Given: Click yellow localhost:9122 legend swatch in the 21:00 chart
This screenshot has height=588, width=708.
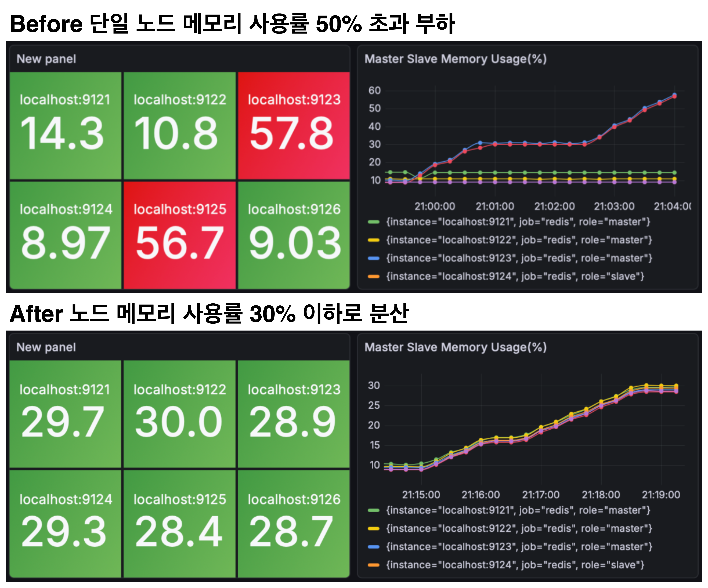Looking at the screenshot, I should [x=374, y=240].
